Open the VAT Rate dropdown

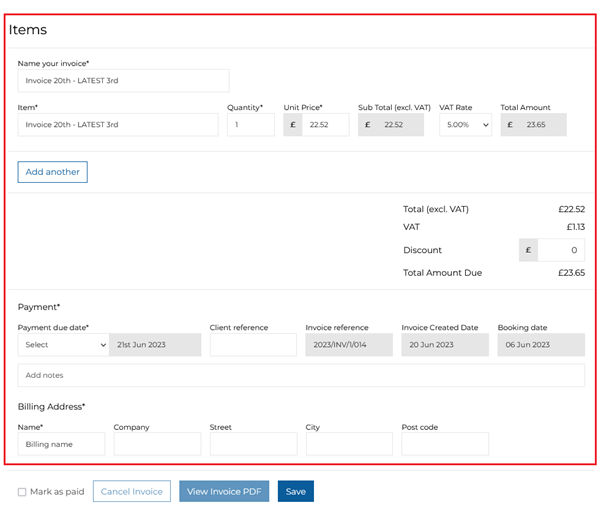click(x=465, y=125)
